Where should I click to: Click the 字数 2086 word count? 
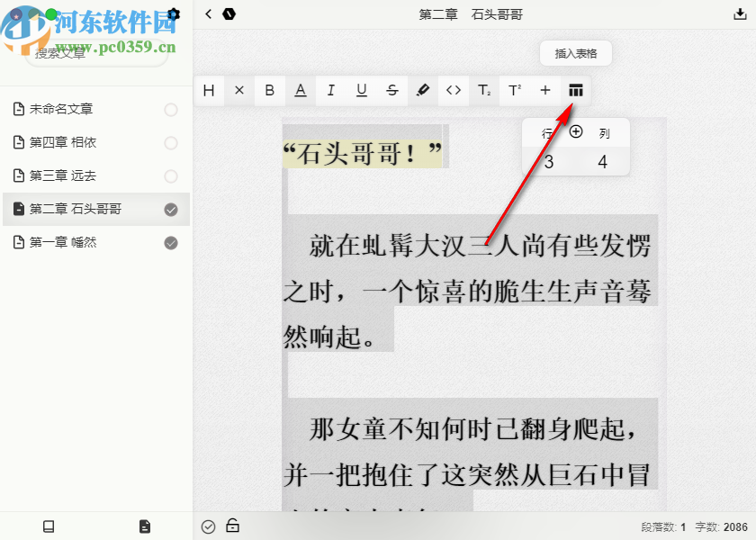[x=721, y=527]
